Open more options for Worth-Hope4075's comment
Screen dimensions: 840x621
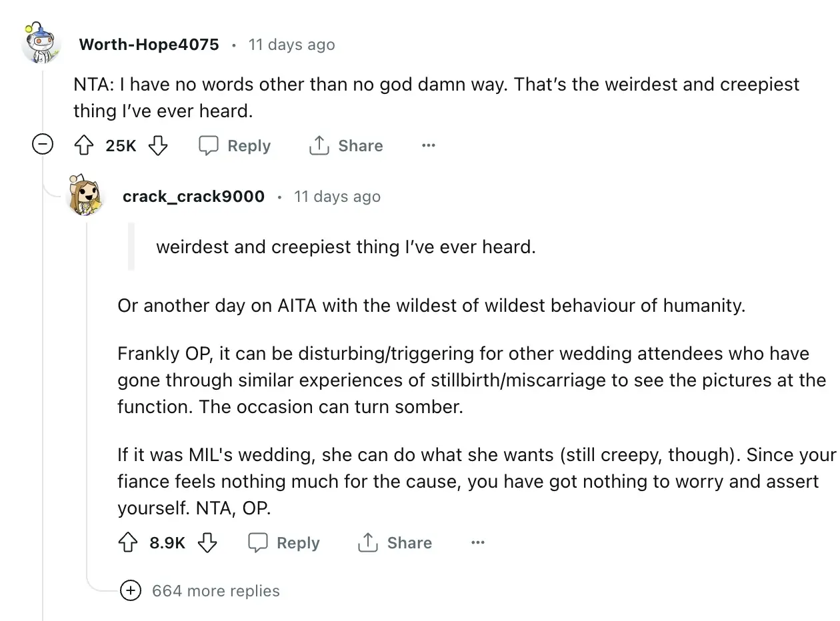(x=429, y=145)
